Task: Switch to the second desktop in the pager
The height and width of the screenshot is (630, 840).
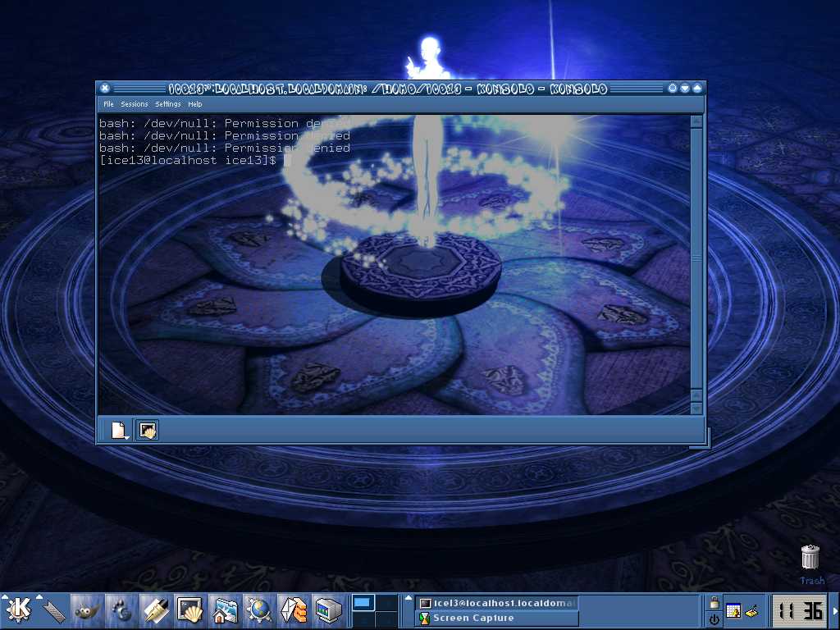Action: click(x=387, y=602)
